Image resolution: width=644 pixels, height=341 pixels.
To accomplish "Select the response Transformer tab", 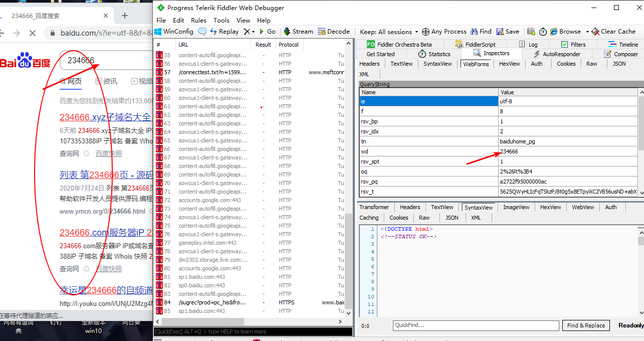I will [374, 207].
